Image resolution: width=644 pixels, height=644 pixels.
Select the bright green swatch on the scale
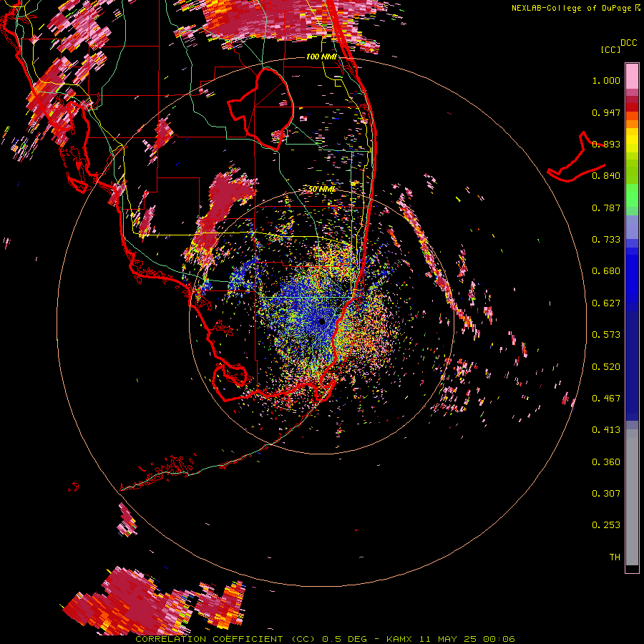[632, 195]
